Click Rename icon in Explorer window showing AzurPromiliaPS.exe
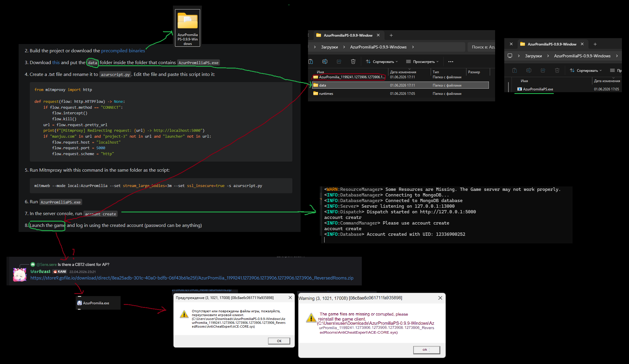Viewport: 629px width, 364px height. [x=529, y=70]
